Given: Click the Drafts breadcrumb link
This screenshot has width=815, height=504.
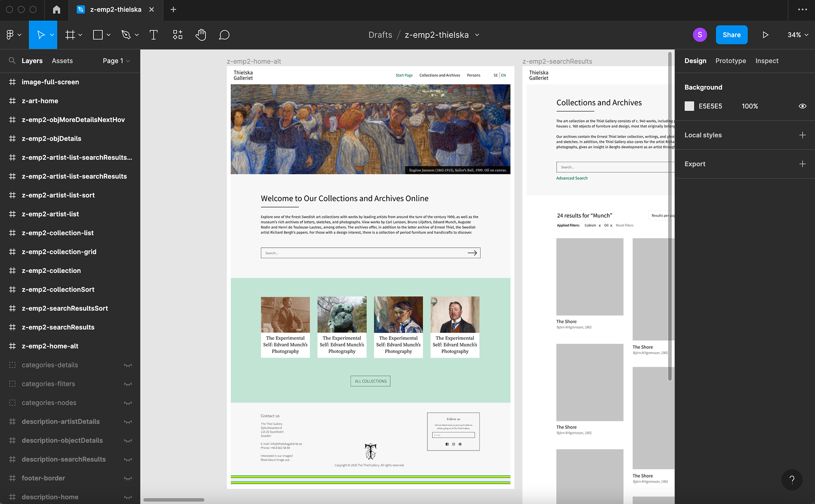Looking at the screenshot, I should pyautogui.click(x=380, y=35).
